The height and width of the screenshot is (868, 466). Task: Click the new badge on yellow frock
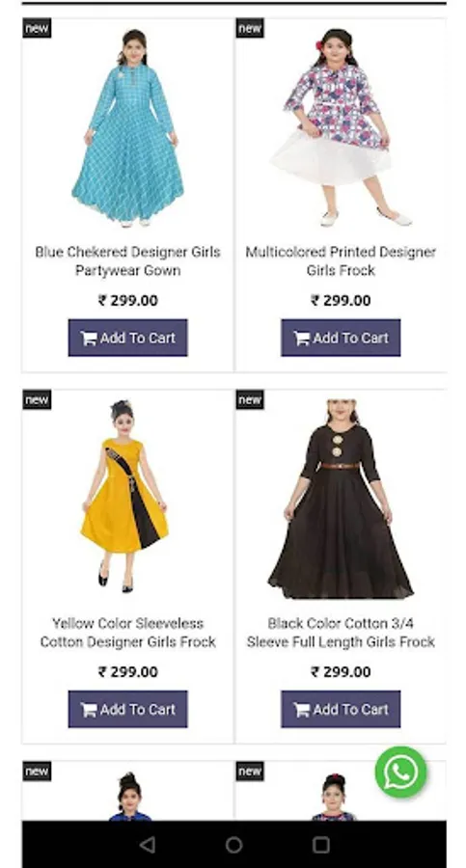(37, 399)
